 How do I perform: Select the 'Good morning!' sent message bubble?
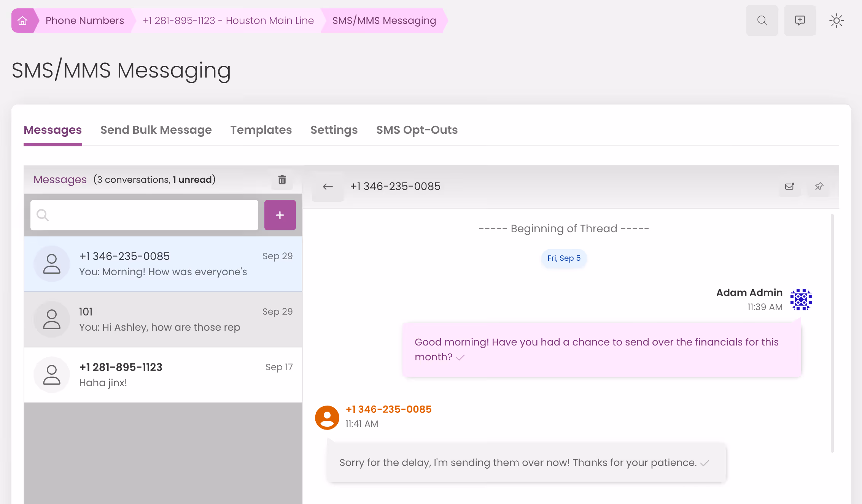tap(602, 349)
